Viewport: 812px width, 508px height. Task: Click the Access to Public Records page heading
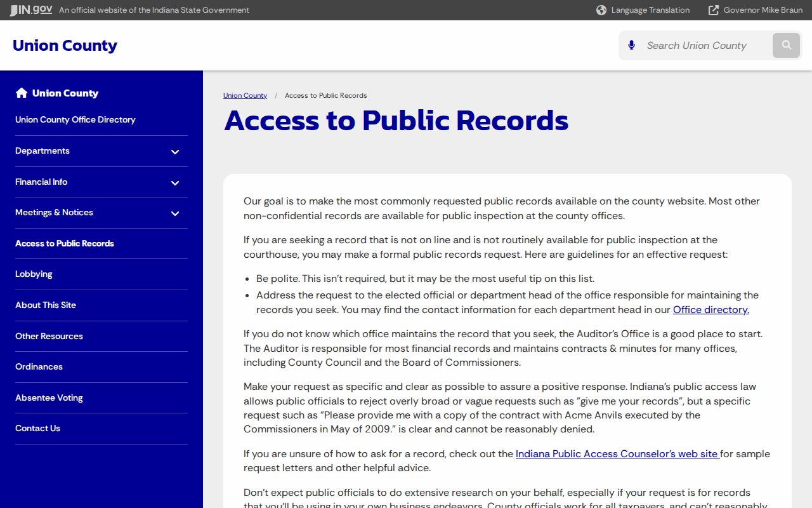click(396, 121)
